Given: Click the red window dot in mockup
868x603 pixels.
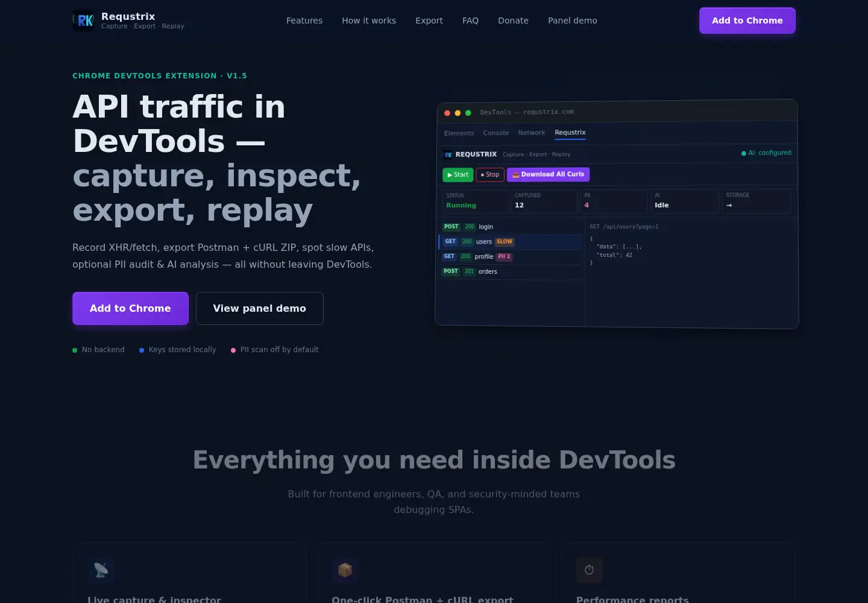Looking at the screenshot, I should coord(447,113).
